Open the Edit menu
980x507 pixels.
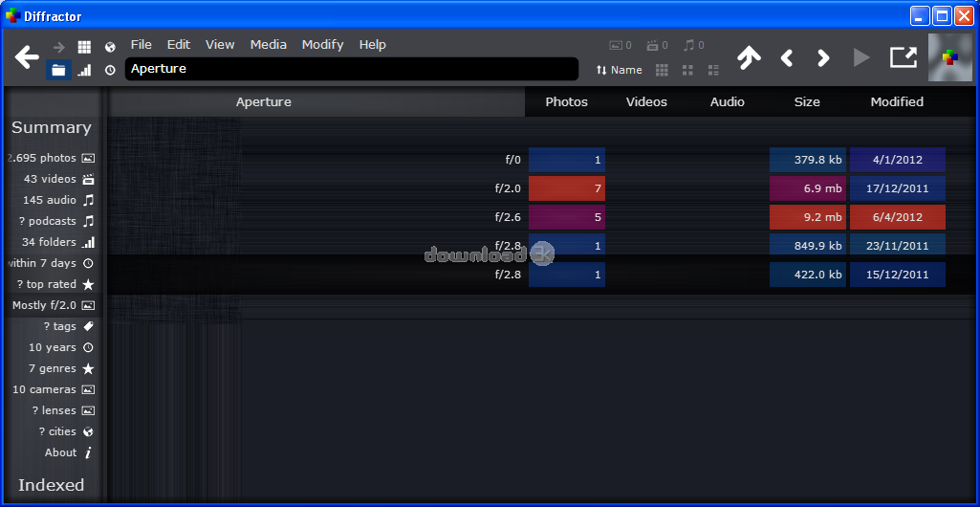(x=179, y=44)
